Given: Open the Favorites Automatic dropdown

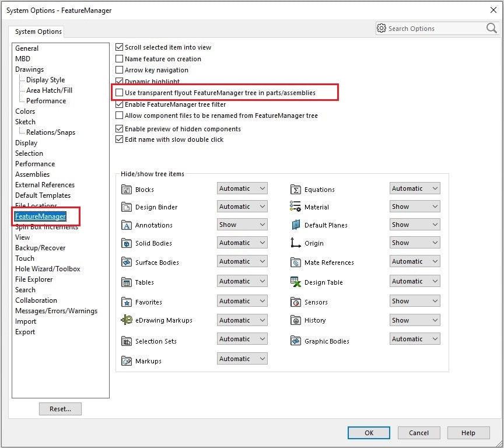Looking at the screenshot, I should (242, 301).
